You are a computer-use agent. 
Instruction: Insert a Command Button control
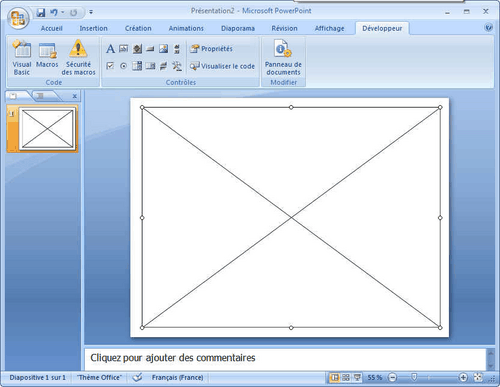click(x=150, y=49)
